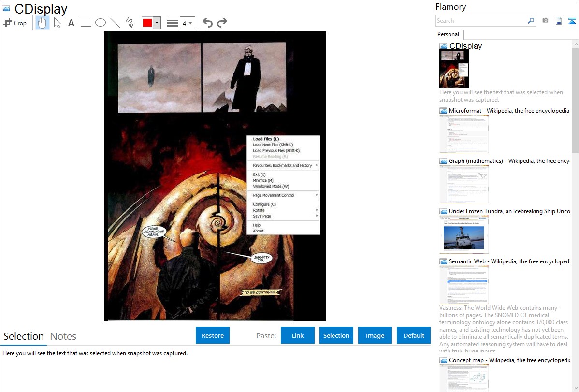Viewport: 579px width, 392px height.
Task: Click the Link paste button
Action: click(x=298, y=335)
